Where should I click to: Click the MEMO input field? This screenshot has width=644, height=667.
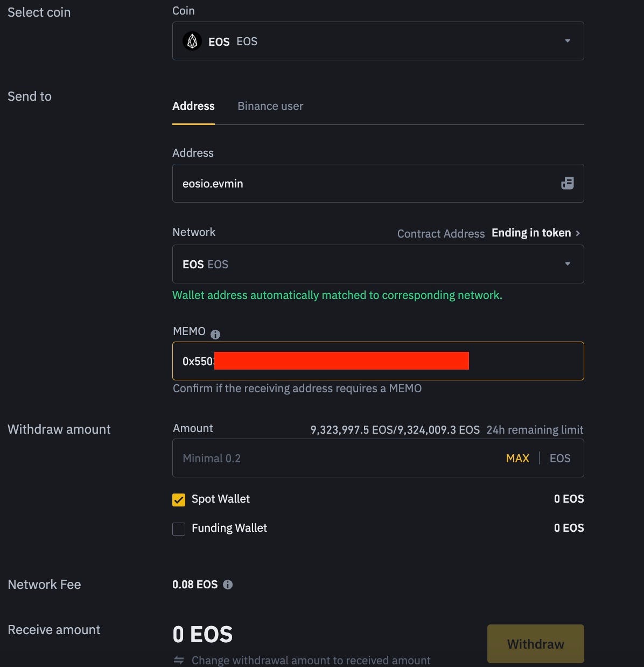377,361
